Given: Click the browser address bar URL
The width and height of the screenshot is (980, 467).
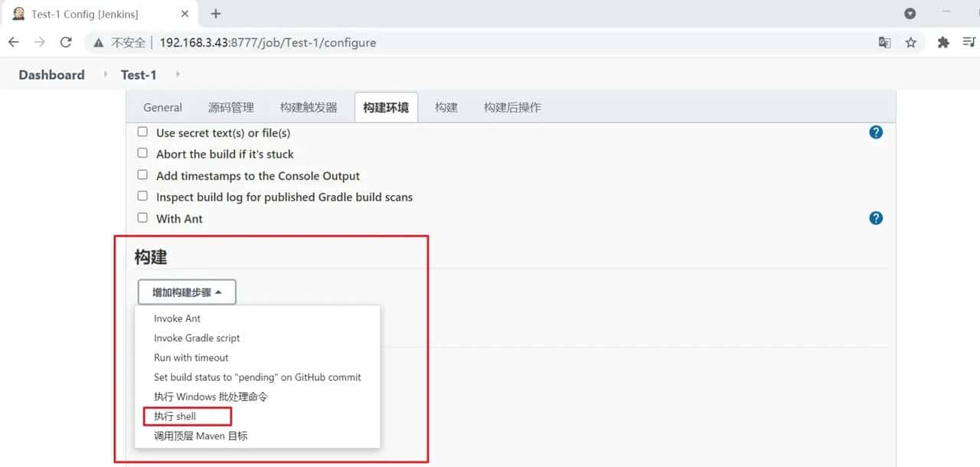Looking at the screenshot, I should (268, 43).
